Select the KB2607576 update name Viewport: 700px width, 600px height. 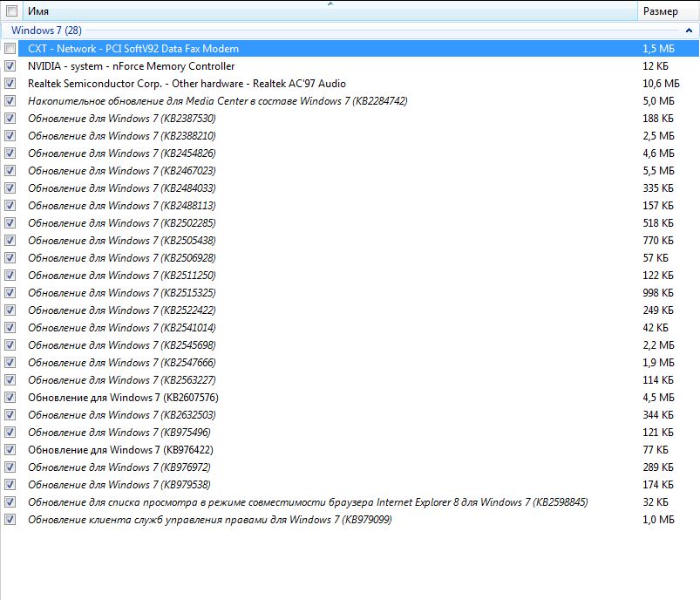point(123,397)
